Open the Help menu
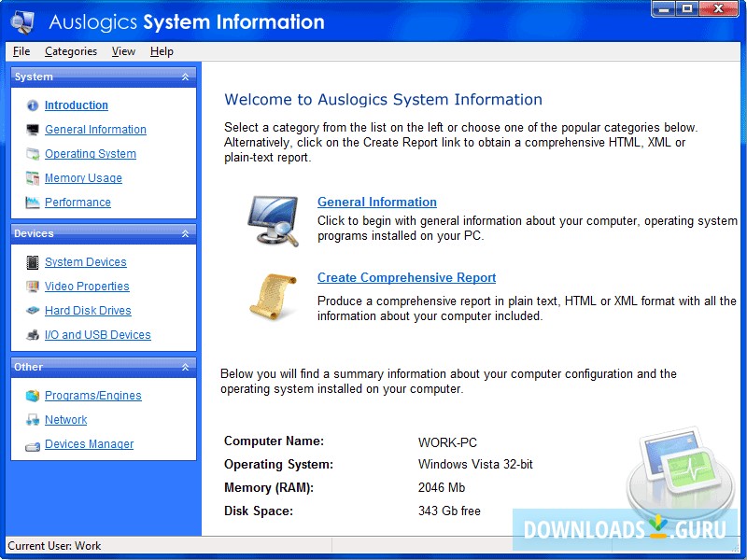Screen dimensions: 747x560 (162, 51)
